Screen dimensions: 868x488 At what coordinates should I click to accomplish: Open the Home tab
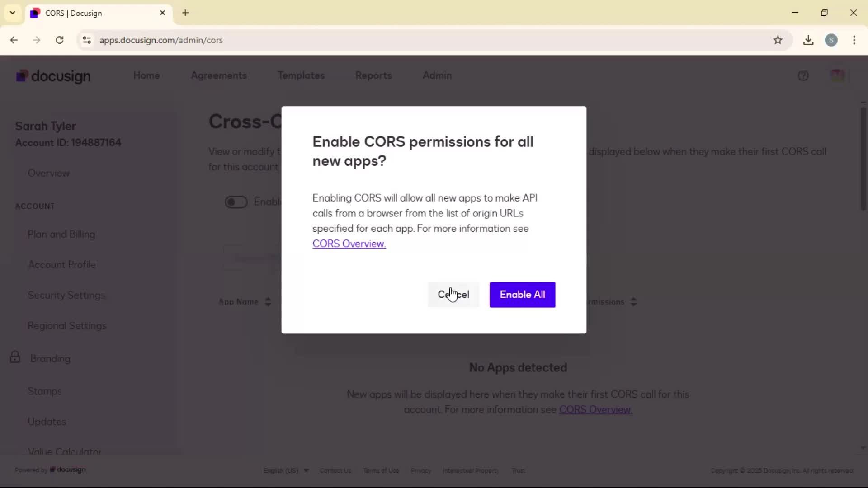click(x=146, y=75)
